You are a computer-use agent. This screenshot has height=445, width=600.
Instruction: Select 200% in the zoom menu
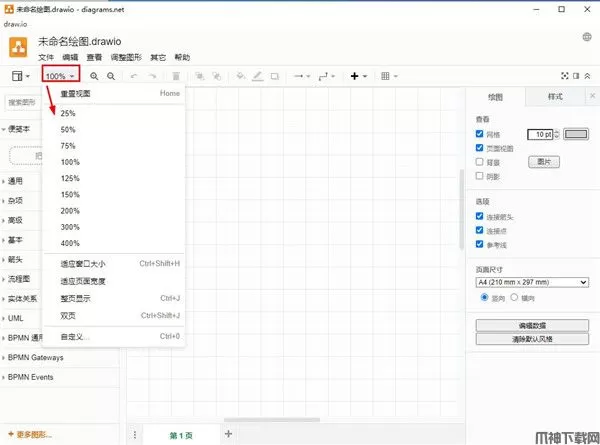70,211
